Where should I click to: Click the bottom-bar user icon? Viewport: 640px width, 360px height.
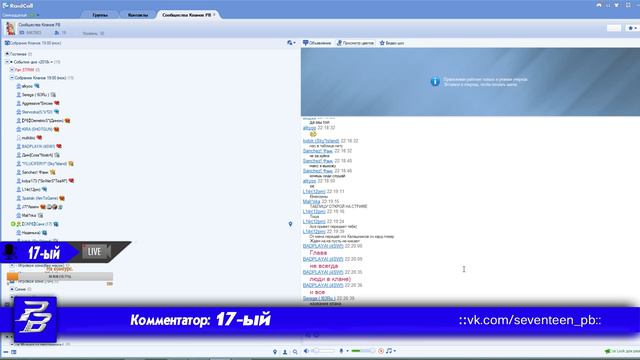285,351
